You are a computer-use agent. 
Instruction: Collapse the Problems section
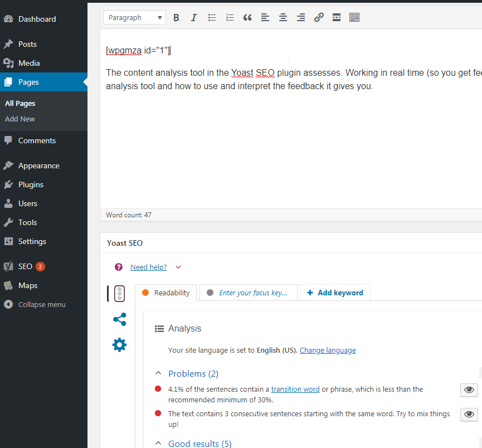point(158,373)
